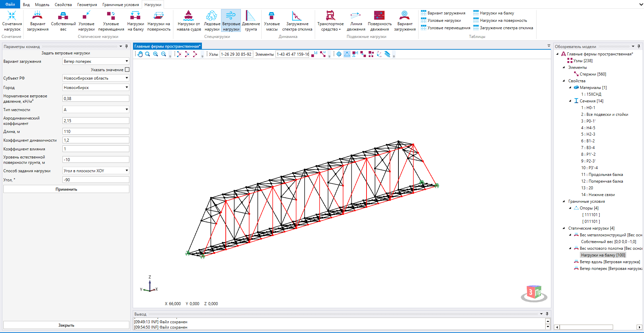
Task: Switch to the Свойства ribbon tab
Action: [x=63, y=5]
